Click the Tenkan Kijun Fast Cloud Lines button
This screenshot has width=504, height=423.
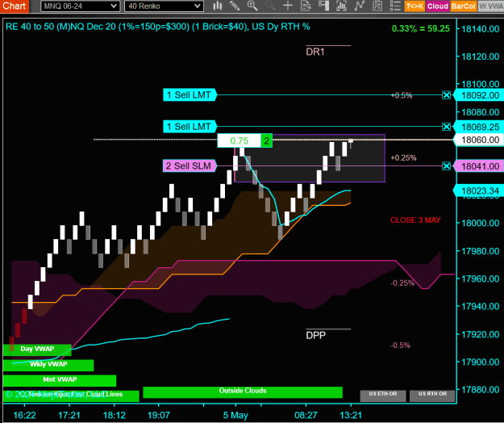click(71, 396)
